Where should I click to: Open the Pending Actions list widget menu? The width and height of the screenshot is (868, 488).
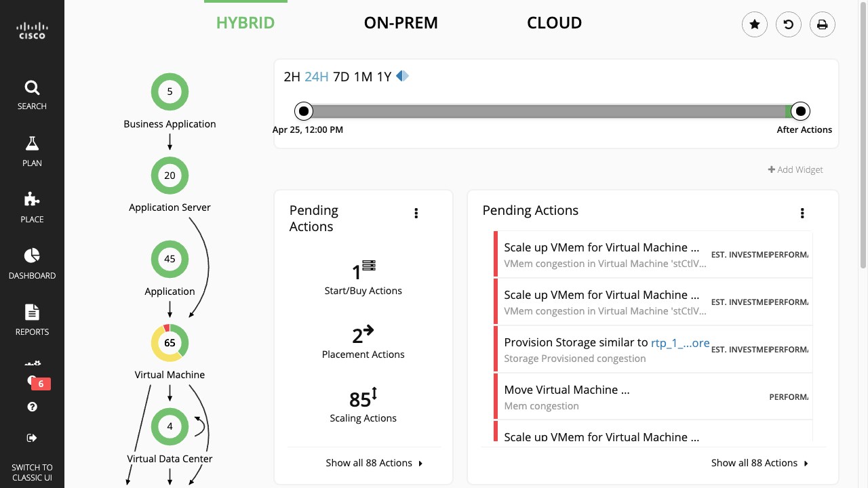pos(802,213)
